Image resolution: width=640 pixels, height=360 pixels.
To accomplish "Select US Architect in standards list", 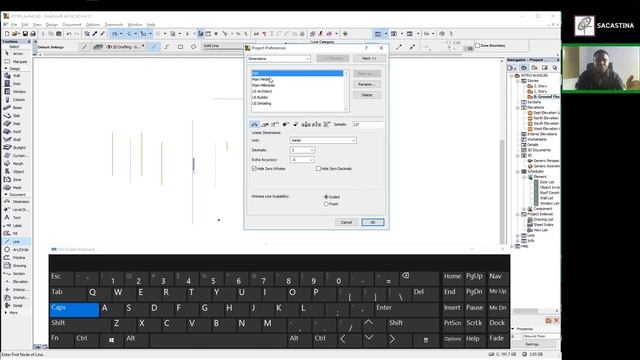I will 262,91.
